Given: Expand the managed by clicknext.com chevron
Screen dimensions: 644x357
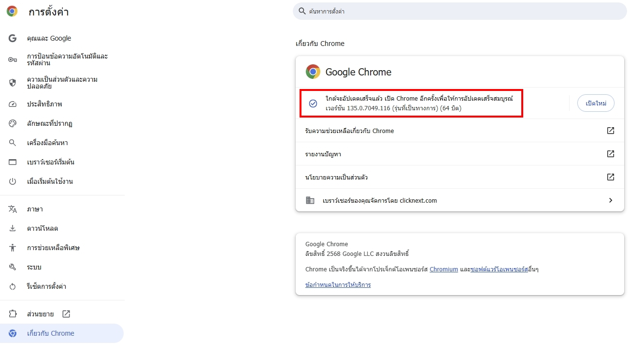Looking at the screenshot, I should [611, 200].
